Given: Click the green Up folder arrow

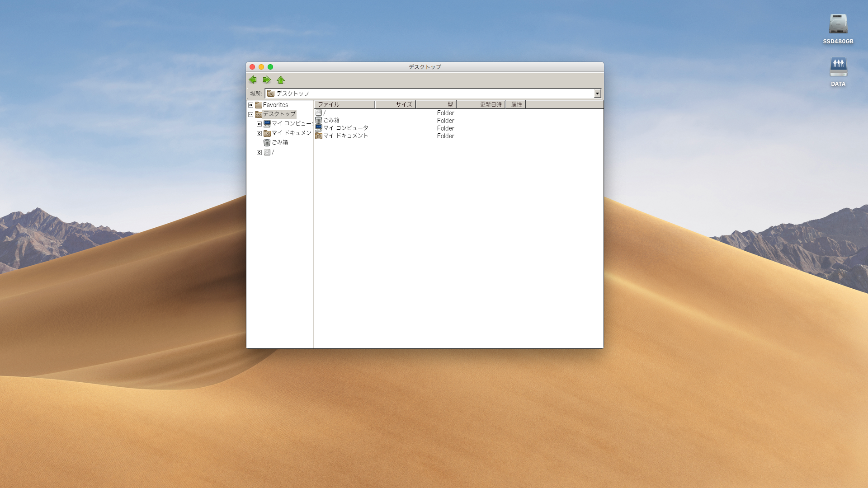Looking at the screenshot, I should click(x=281, y=80).
